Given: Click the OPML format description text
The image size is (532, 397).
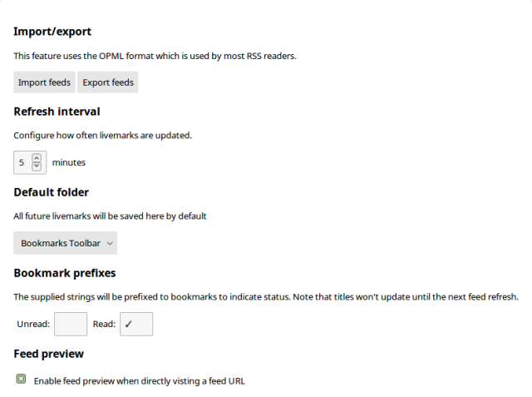Looking at the screenshot, I should click(x=155, y=56).
